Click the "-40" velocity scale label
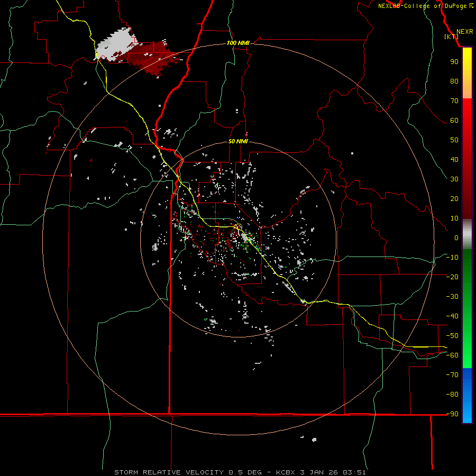The image size is (476, 476). (x=452, y=316)
